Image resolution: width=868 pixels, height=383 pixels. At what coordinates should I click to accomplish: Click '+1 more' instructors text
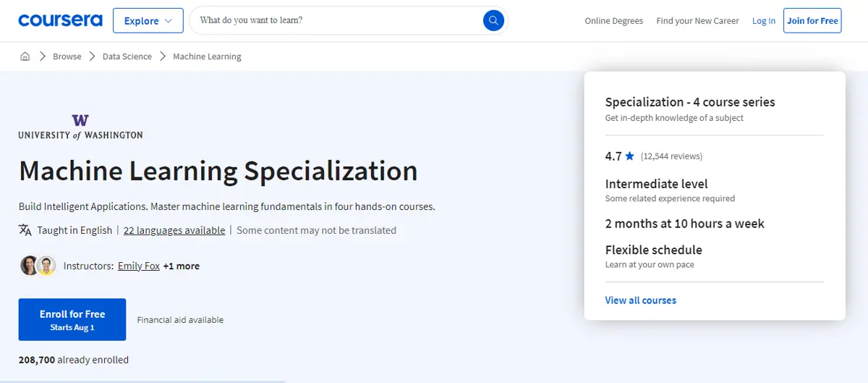[181, 266]
